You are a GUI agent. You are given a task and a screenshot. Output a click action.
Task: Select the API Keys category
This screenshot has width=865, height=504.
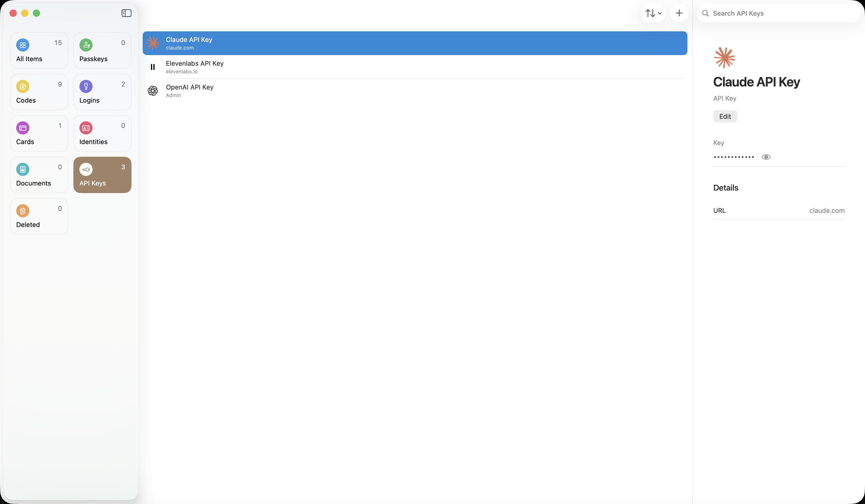[x=102, y=175]
